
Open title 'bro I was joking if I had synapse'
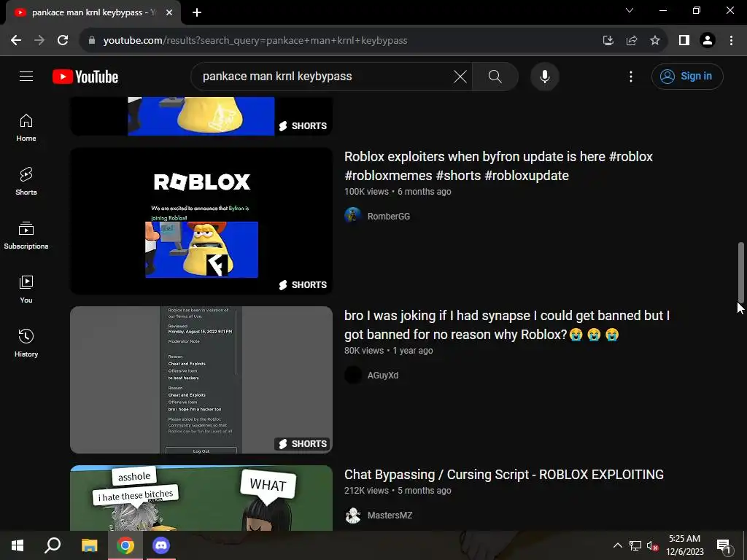[x=507, y=324]
